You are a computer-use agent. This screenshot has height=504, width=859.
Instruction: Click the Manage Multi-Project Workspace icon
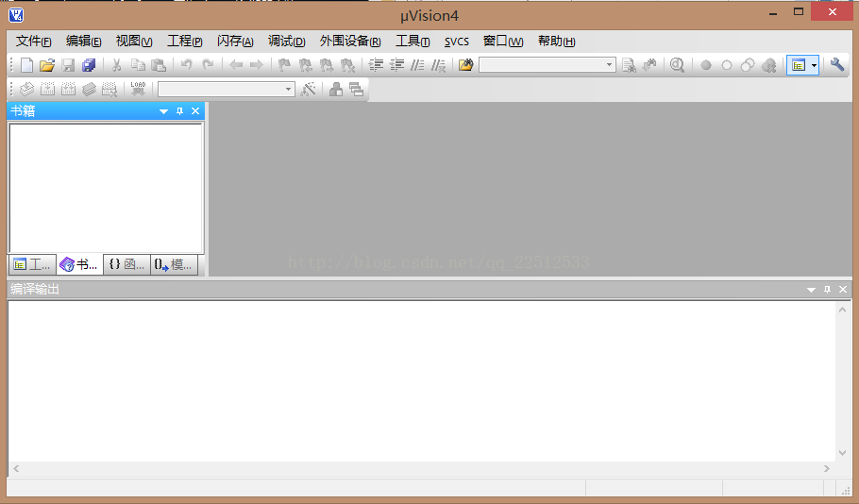coord(357,90)
